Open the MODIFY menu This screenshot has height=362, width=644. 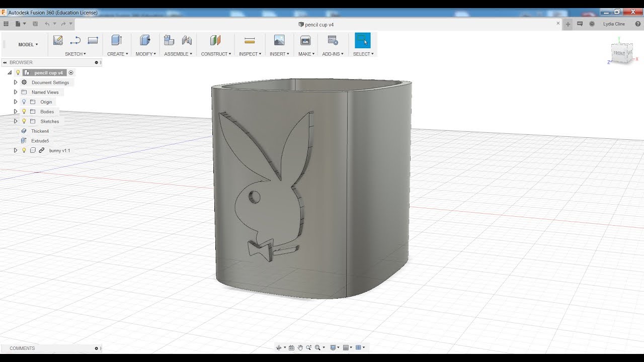(146, 54)
